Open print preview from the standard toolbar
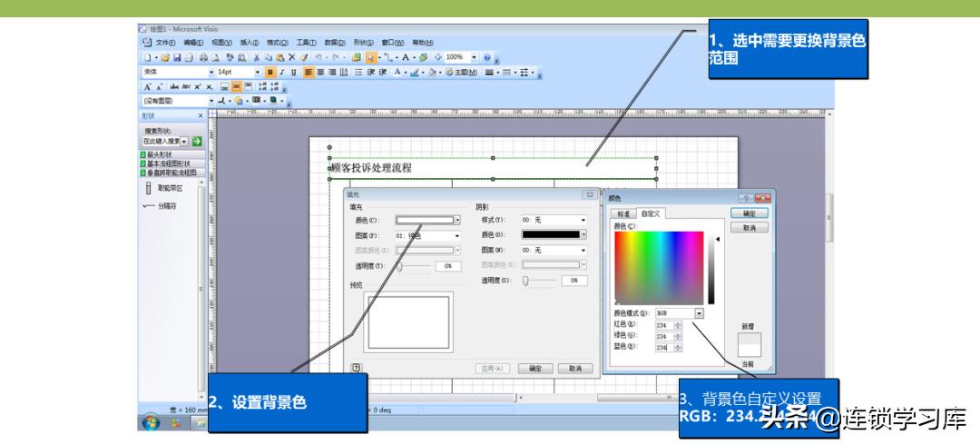Screen dimensions: 980x445 [215, 57]
